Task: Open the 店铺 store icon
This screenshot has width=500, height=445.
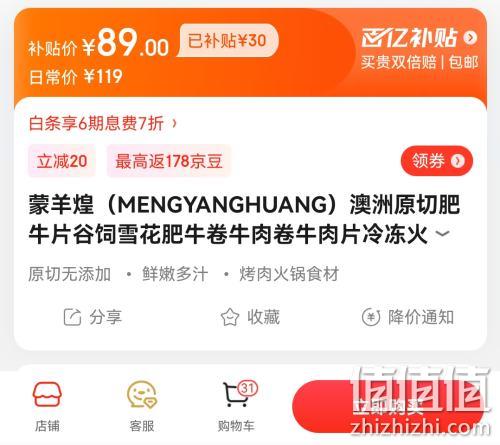Action: tap(47, 394)
